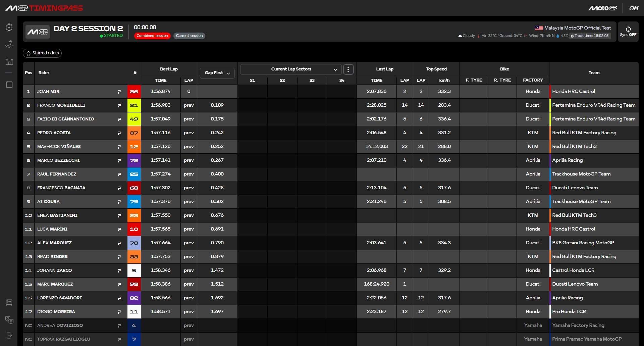Click the MGP TimingPass logo
644x346 pixels.
(x=44, y=8)
